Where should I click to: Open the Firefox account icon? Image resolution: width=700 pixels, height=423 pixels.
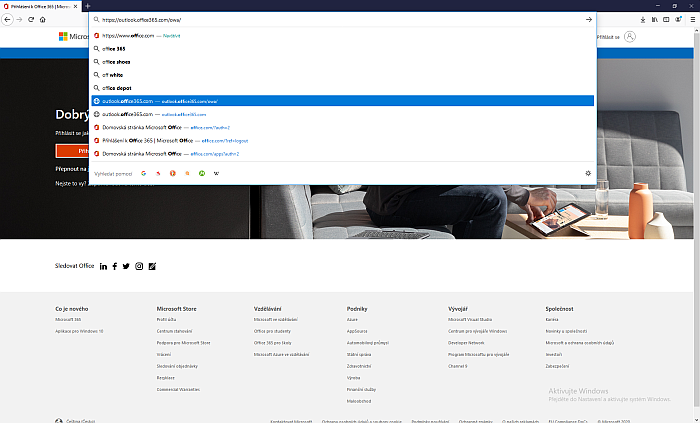[678, 20]
